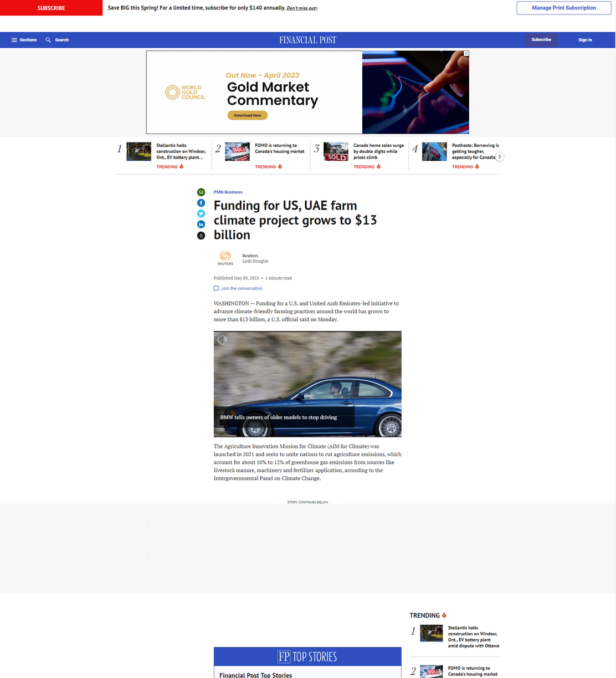Click thumbnail for story 4 Posthaste

434,152
